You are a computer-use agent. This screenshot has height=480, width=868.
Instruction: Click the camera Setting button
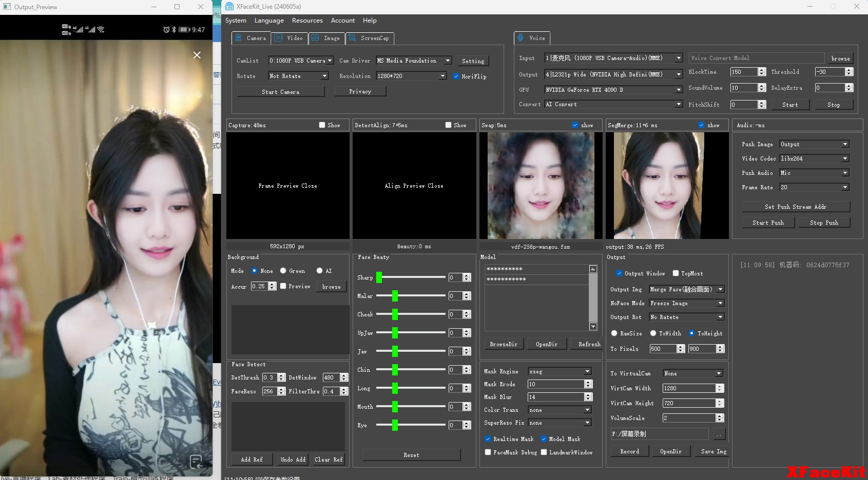pos(473,61)
